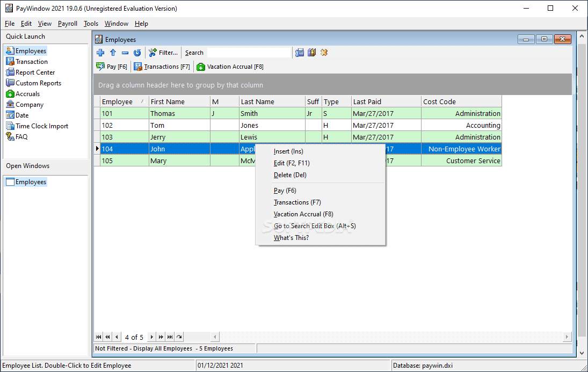588x372 pixels.
Task: Click the blue circular refresh icon
Action: pyautogui.click(x=137, y=53)
